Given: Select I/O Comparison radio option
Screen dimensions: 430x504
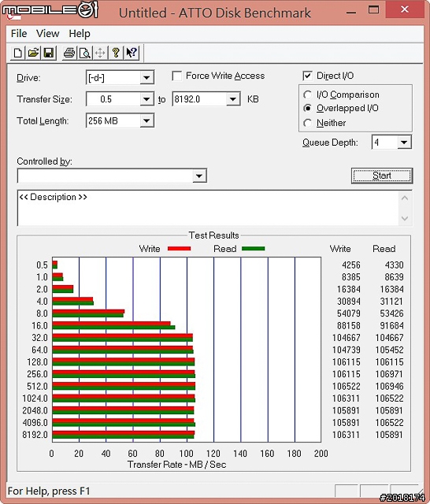Looking at the screenshot, I should (x=308, y=94).
